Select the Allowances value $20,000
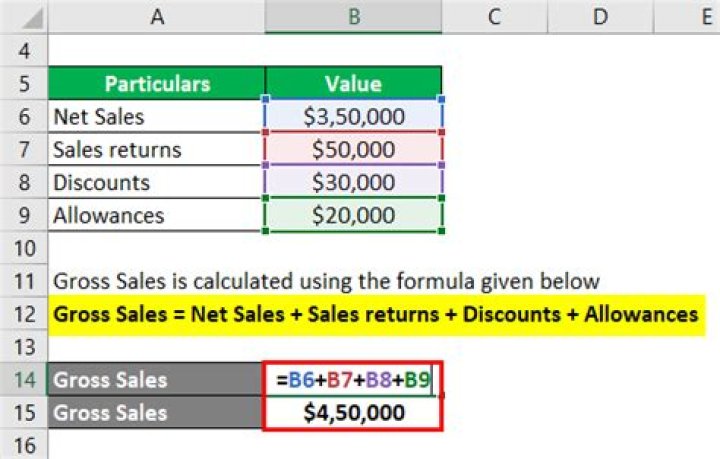Screen dimensions: 720x459 [353, 215]
